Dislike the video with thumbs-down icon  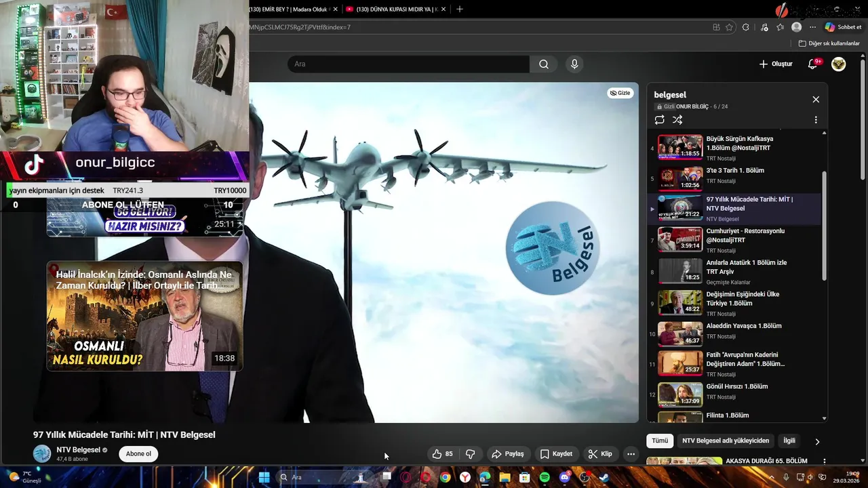(x=470, y=454)
